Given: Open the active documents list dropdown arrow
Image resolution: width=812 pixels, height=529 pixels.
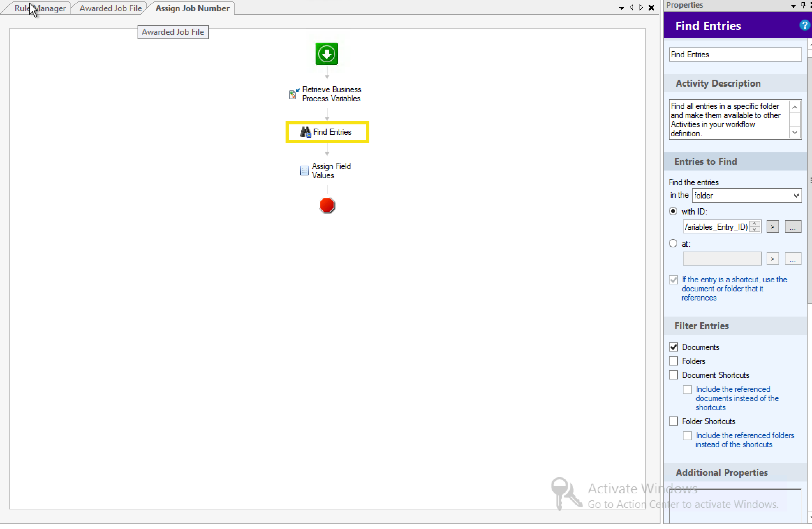Looking at the screenshot, I should coord(621,8).
